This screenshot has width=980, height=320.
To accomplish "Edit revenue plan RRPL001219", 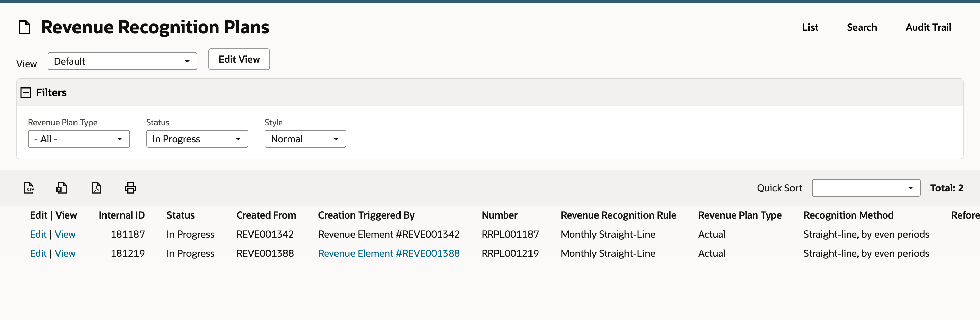I will pyautogui.click(x=38, y=253).
